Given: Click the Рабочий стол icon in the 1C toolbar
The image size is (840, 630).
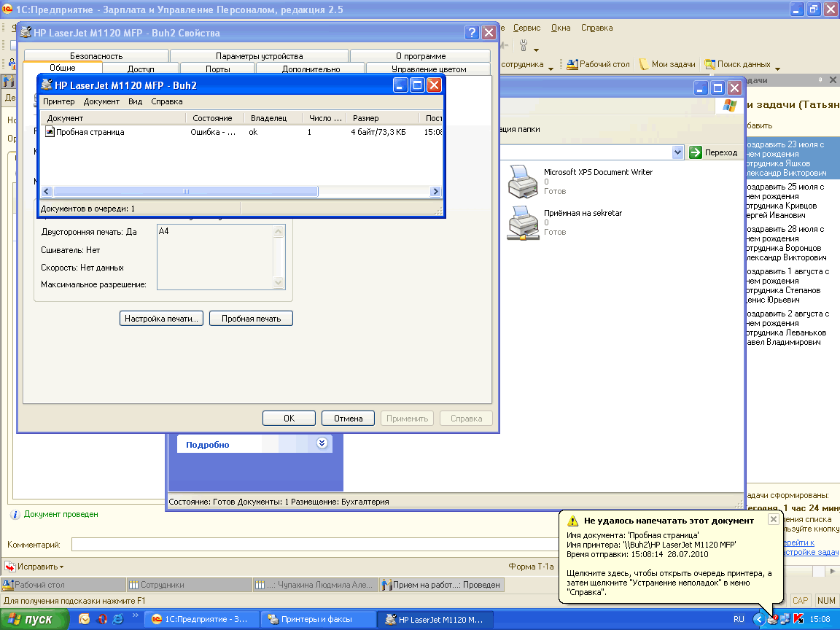Looking at the screenshot, I should pyautogui.click(x=572, y=64).
